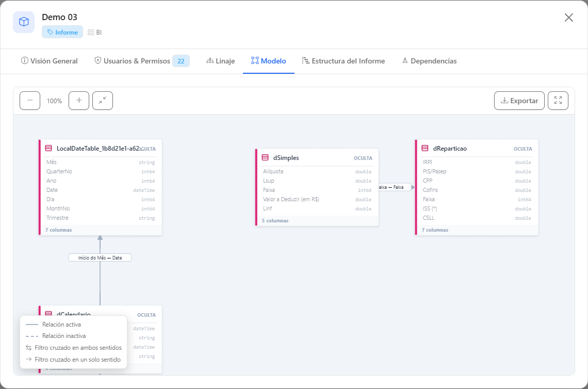The width and height of the screenshot is (588, 389).
Task: Click 5 columnas footer in dSimples
Action: coord(275,221)
